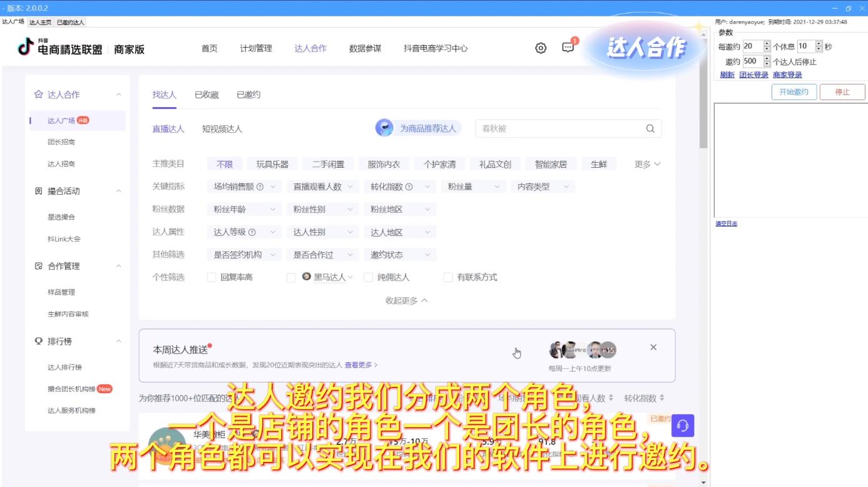This screenshot has height=487, width=868.
Task: Check the 纯佣达人 filter option
Action: tap(368, 277)
